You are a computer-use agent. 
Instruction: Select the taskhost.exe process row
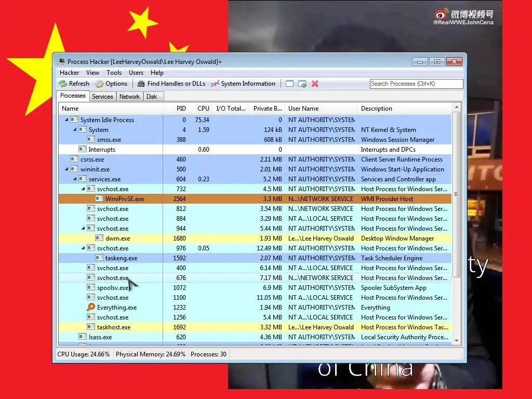[255, 327]
